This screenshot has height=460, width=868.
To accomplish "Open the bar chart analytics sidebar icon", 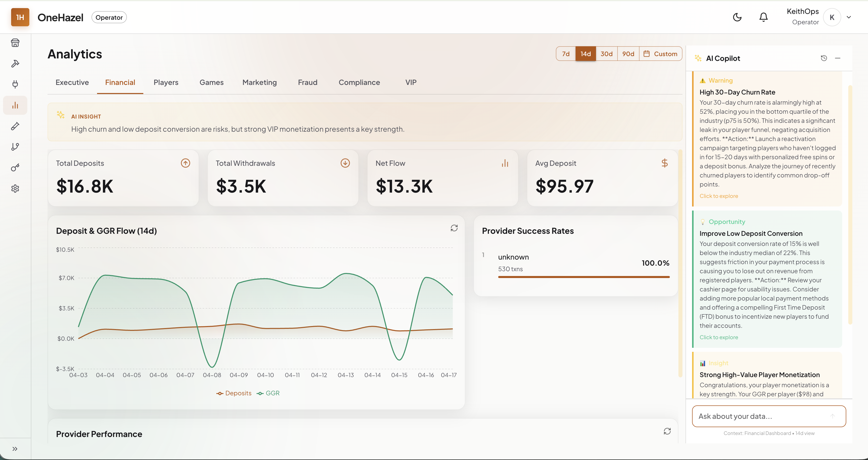I will coord(15,105).
